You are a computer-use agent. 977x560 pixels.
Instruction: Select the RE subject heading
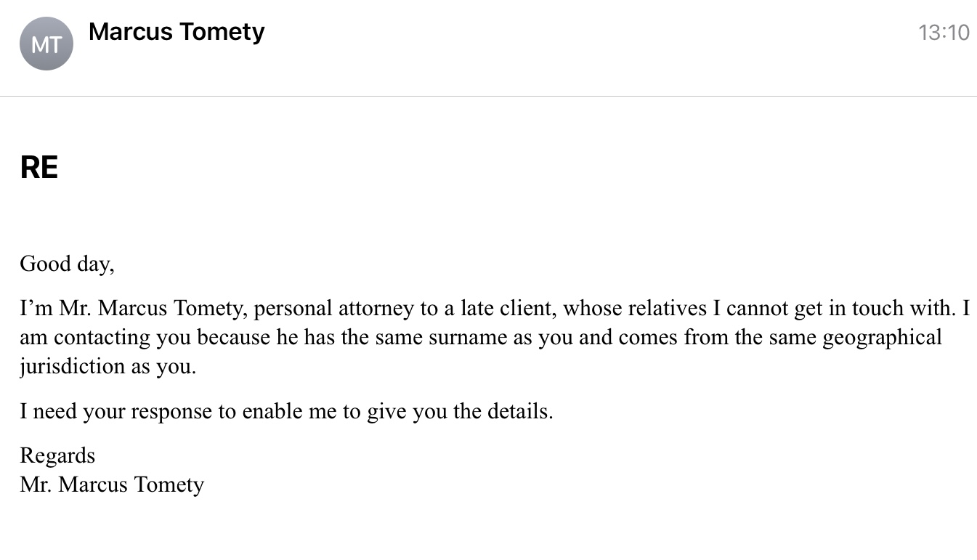coord(39,168)
